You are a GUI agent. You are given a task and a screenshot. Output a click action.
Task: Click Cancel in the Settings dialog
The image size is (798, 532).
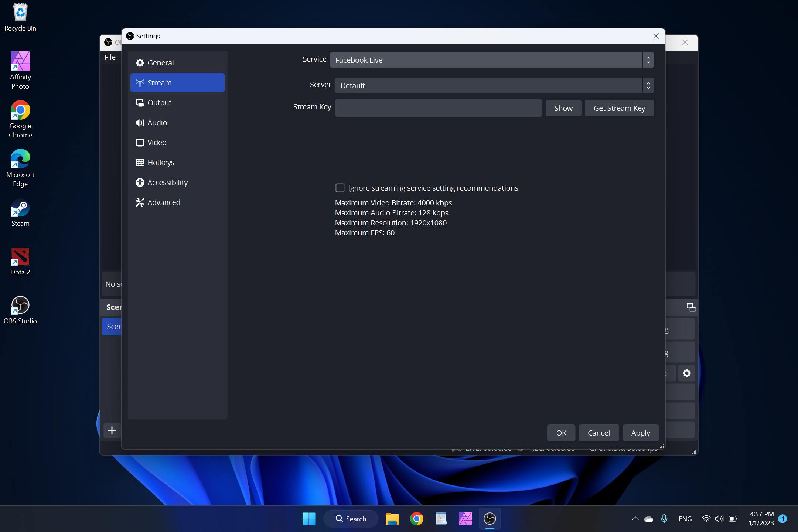pos(598,433)
